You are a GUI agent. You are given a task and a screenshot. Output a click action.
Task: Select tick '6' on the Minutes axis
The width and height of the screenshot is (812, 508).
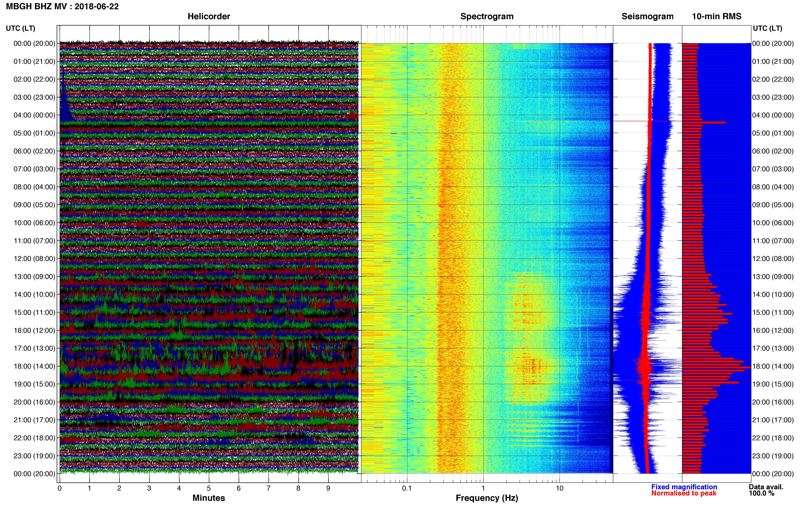click(239, 488)
